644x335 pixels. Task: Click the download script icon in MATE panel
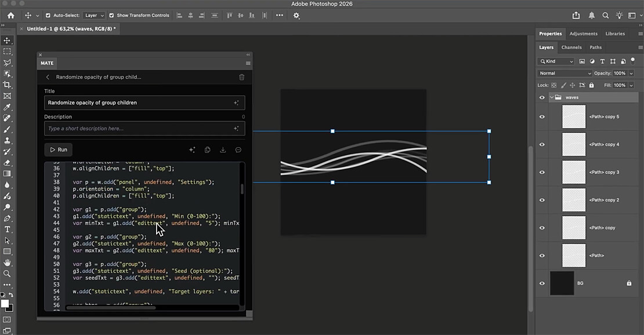pyautogui.click(x=223, y=150)
